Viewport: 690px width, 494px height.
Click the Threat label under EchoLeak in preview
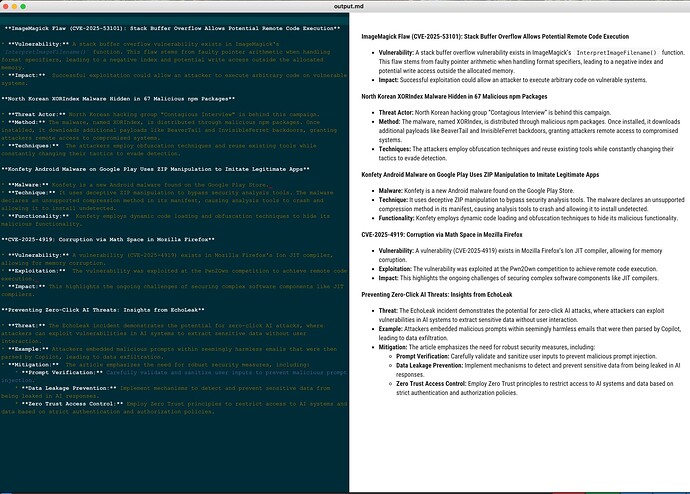(388, 311)
